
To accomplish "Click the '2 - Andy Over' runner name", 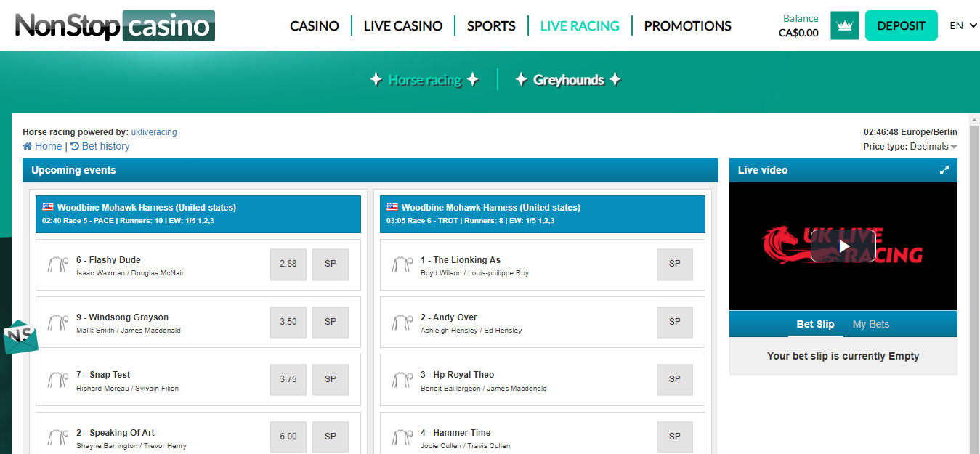I will click(449, 317).
